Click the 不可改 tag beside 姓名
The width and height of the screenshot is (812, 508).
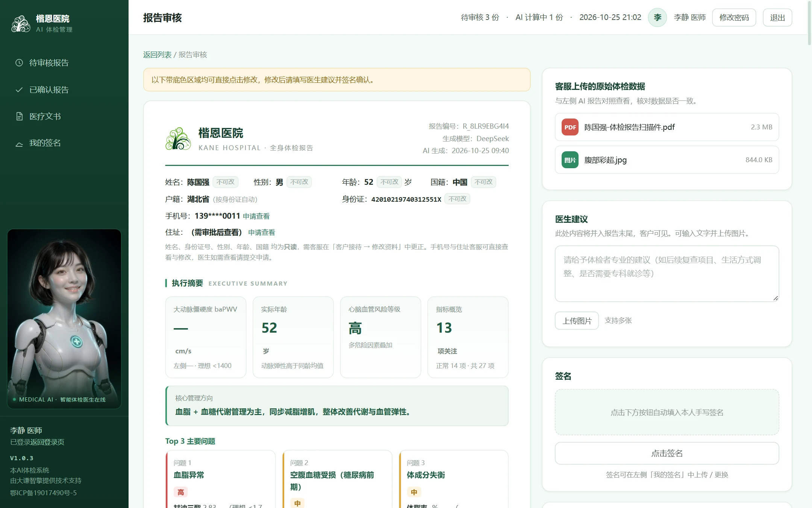226,182
